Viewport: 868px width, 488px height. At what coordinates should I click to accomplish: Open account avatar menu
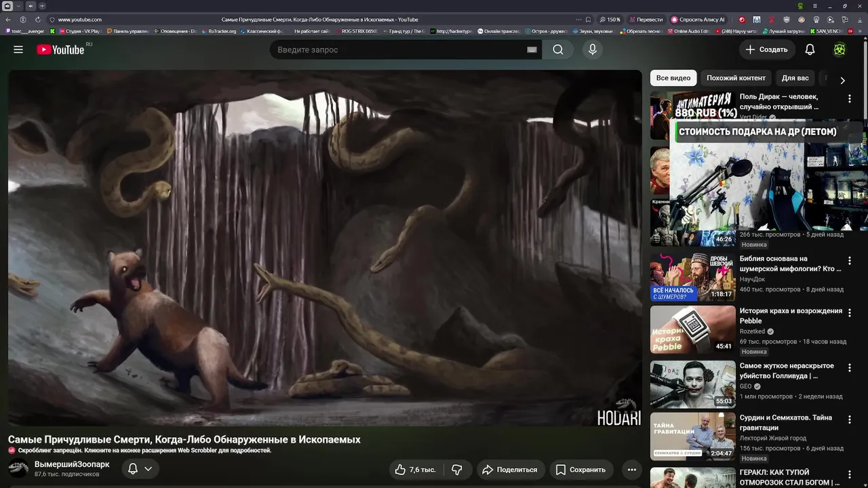(x=840, y=49)
